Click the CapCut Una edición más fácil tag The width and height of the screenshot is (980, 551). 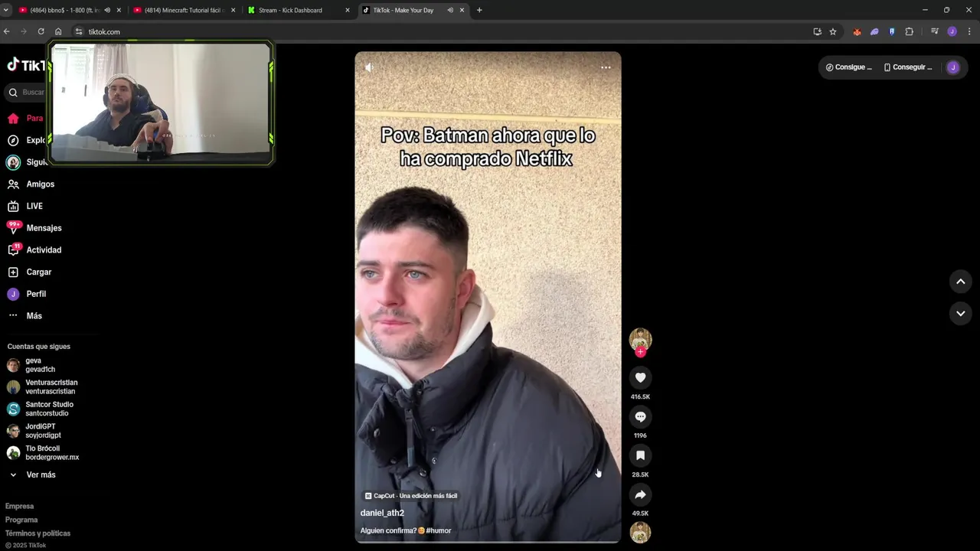coord(411,496)
